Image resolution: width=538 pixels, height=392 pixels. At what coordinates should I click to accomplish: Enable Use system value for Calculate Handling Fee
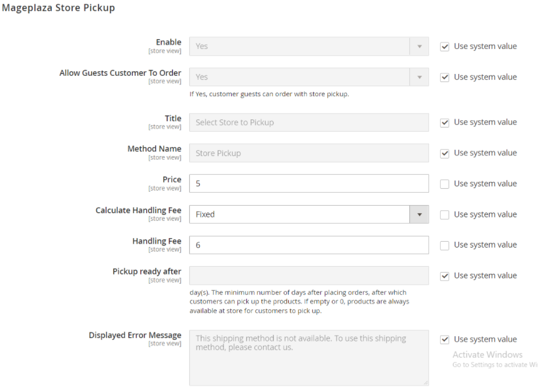coord(445,215)
